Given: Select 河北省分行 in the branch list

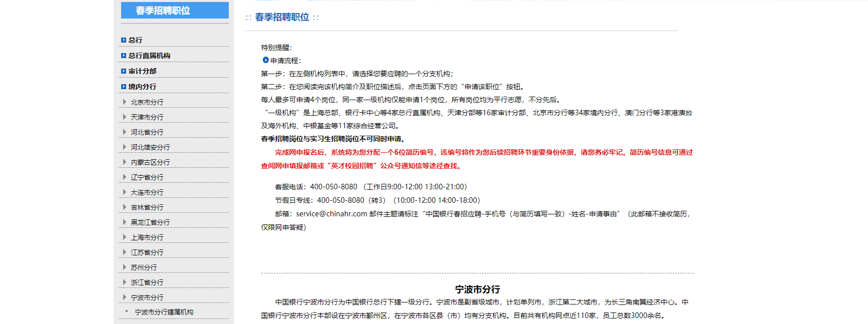Looking at the screenshot, I should coord(147,132).
